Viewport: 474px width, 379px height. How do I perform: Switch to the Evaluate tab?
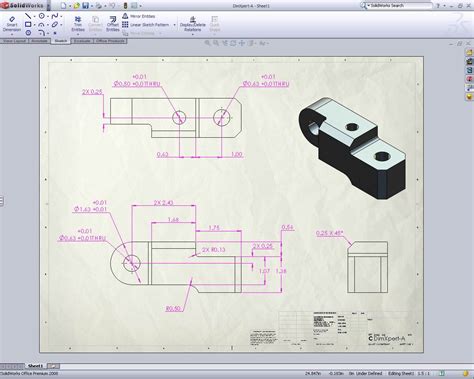coord(82,41)
